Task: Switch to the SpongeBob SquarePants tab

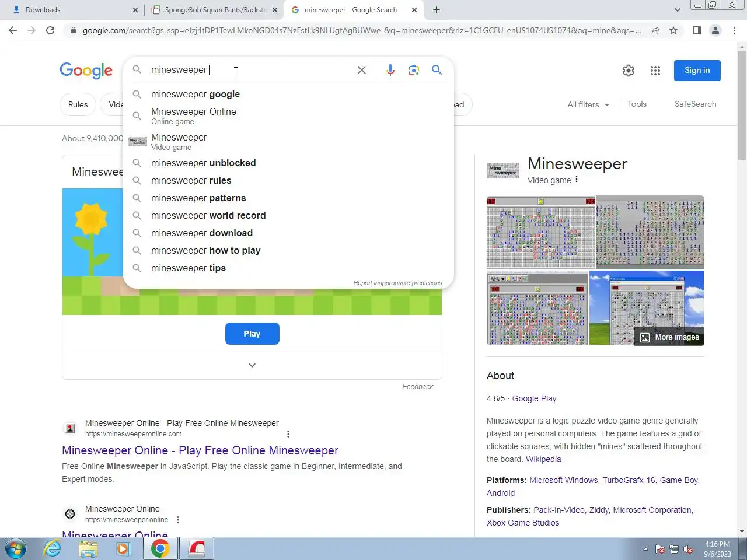Action: (x=213, y=10)
